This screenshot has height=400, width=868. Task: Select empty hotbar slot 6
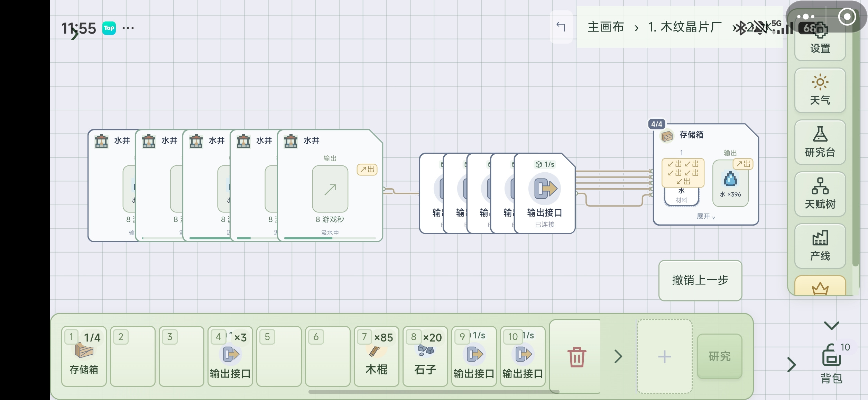coord(328,356)
